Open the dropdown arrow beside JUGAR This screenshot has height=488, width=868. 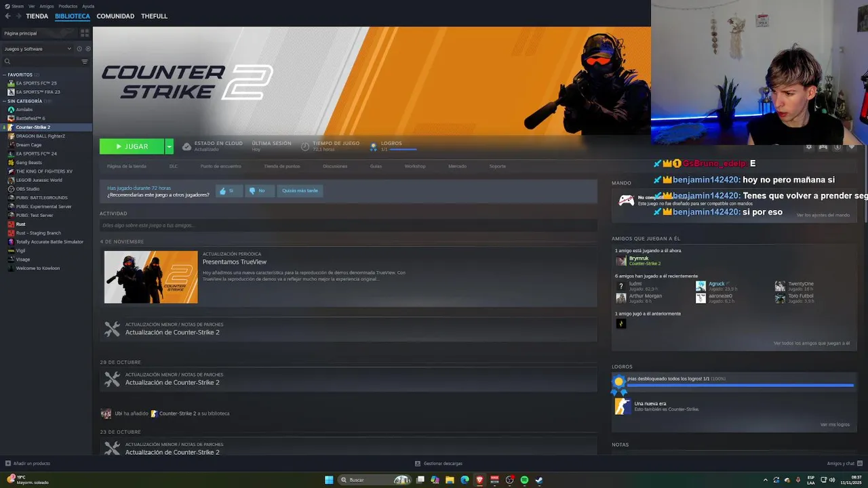[x=169, y=146]
